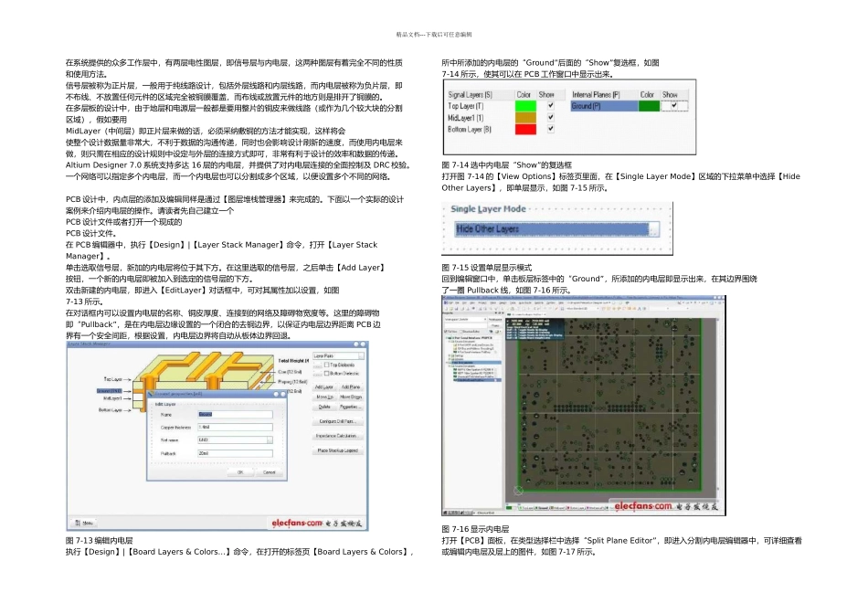Screen dimensions: 868x614
Task: Select Top Layer label in stack diagram
Action: (x=113, y=379)
